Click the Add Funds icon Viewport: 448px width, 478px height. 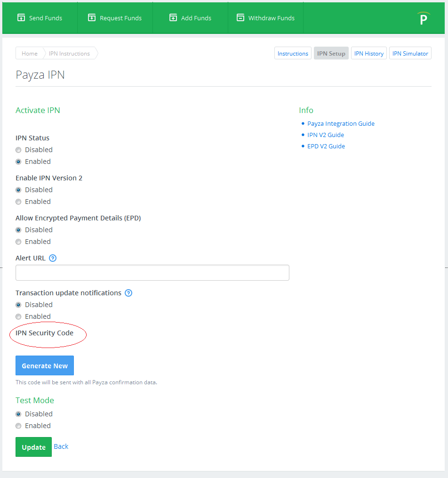tap(173, 18)
